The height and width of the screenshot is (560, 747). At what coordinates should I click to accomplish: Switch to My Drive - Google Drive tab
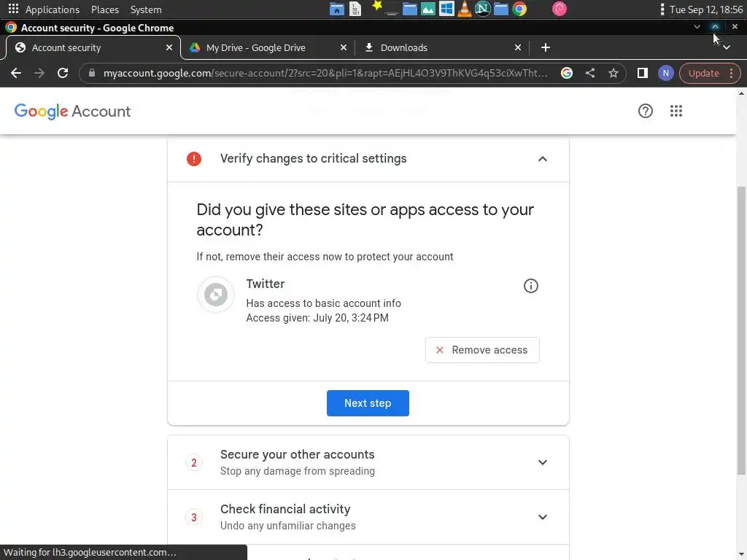coord(268,47)
